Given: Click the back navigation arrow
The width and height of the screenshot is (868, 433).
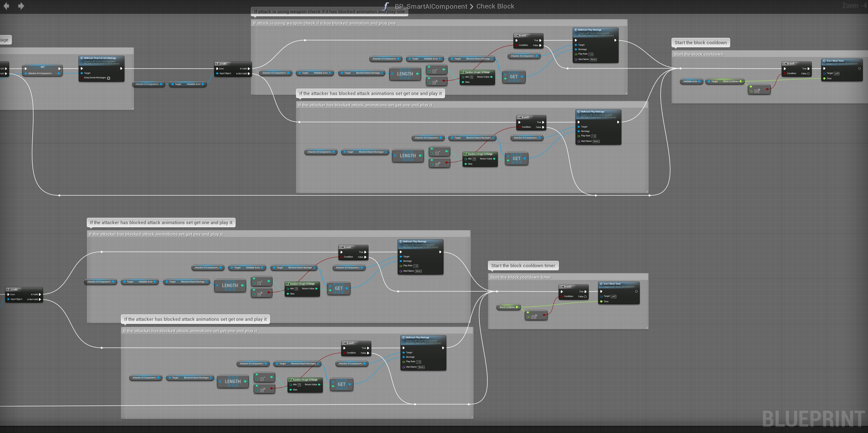Looking at the screenshot, I should [6, 6].
